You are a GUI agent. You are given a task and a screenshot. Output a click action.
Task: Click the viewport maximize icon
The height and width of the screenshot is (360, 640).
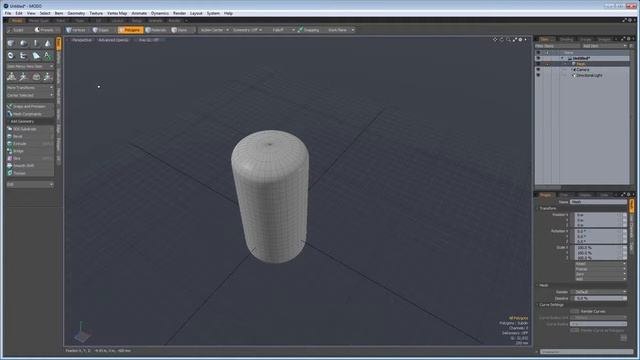(x=514, y=40)
